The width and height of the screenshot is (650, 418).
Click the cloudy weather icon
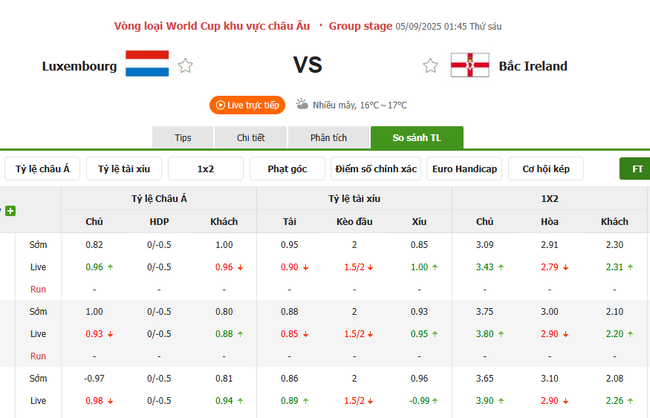301,104
